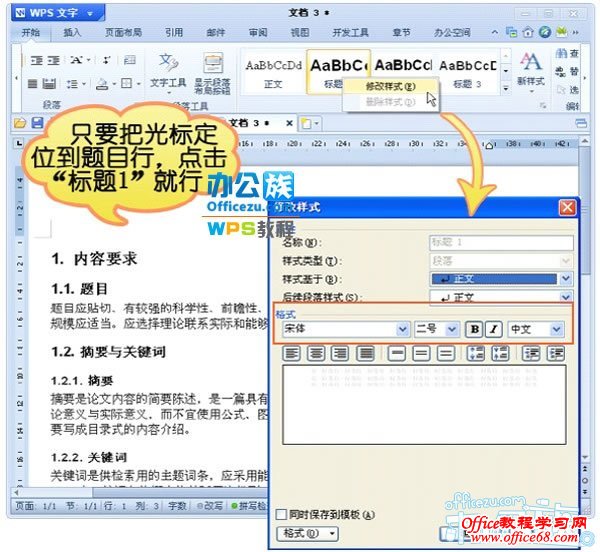The image size is (600, 552).
Task: Click the replace icon below find
Action: (x=561, y=72)
